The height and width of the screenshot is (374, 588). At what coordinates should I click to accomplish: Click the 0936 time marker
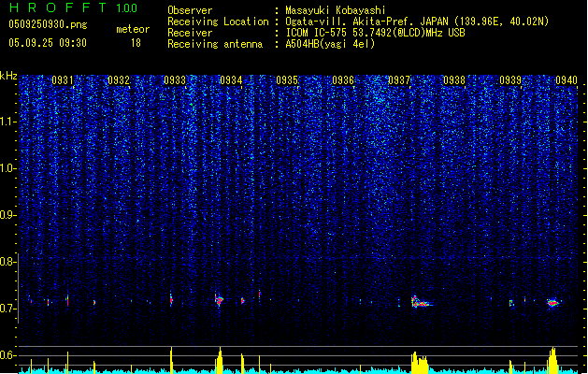pos(343,80)
